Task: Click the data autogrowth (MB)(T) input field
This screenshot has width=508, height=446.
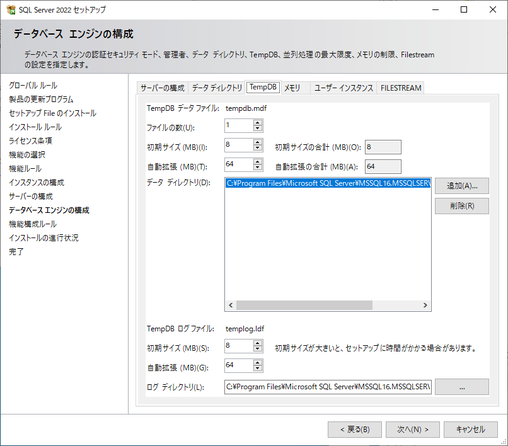Action: (x=239, y=164)
